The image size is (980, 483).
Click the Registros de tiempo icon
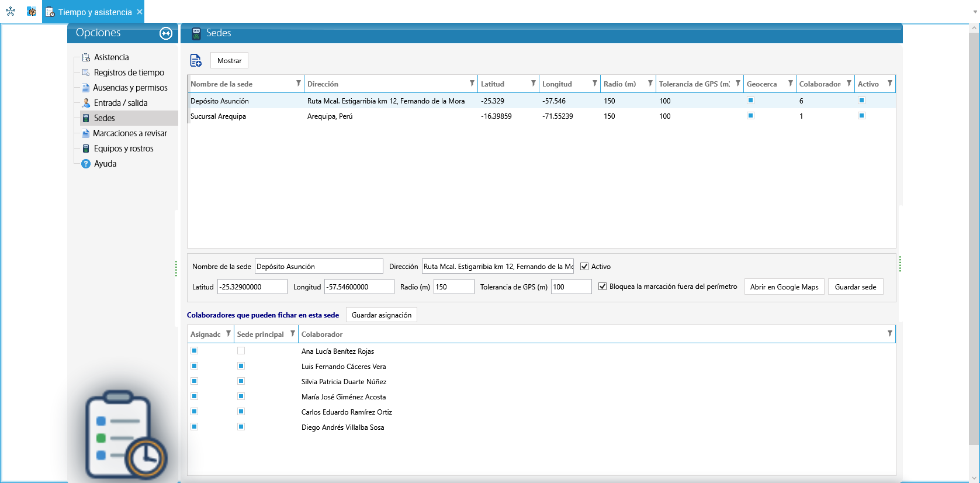click(86, 73)
